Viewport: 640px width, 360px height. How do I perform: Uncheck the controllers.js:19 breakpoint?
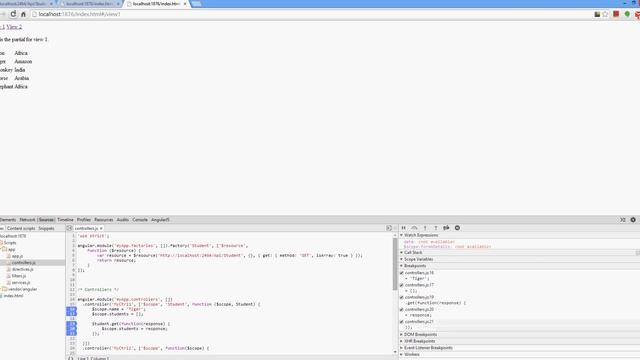(402, 297)
